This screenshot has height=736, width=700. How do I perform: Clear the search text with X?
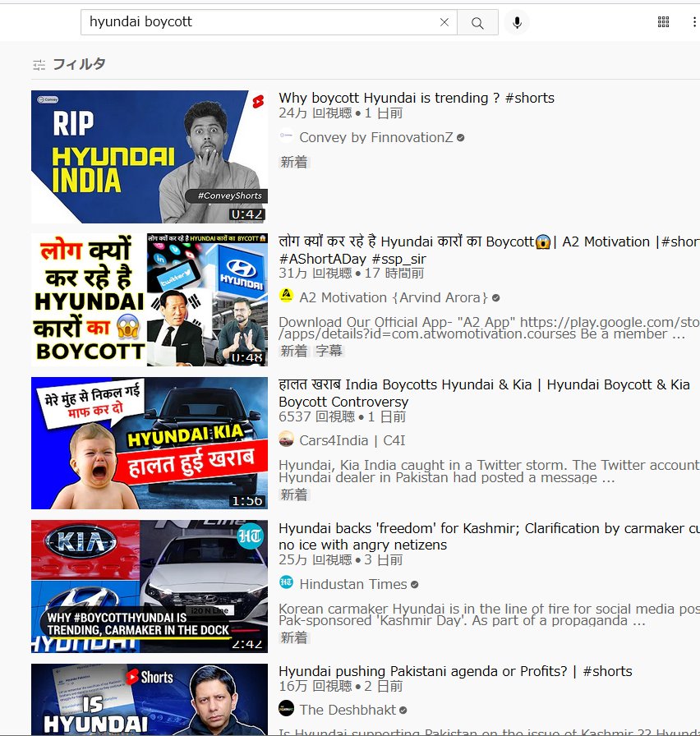click(444, 23)
